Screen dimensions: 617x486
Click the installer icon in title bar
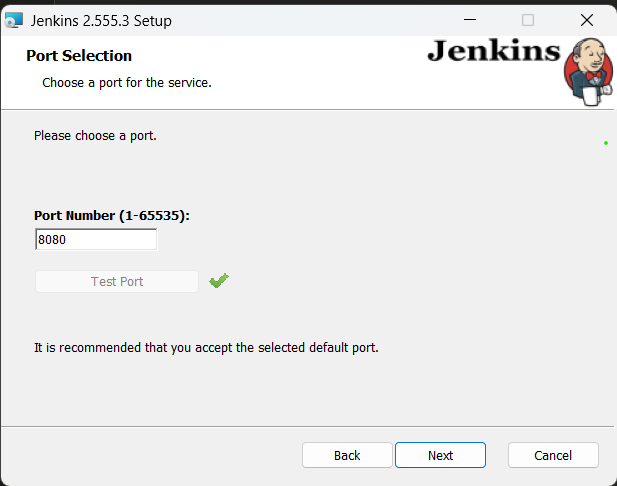coord(14,20)
